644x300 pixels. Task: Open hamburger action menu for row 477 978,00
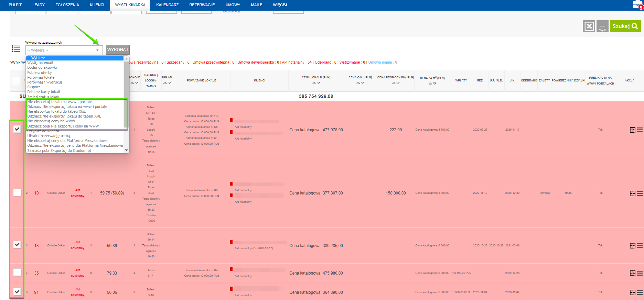640,130
